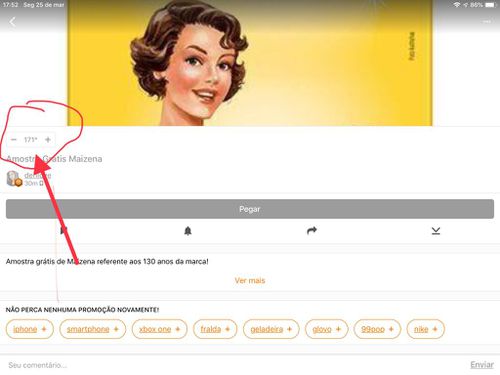
Task: Enable alerts with the bell icon
Action: click(x=188, y=231)
